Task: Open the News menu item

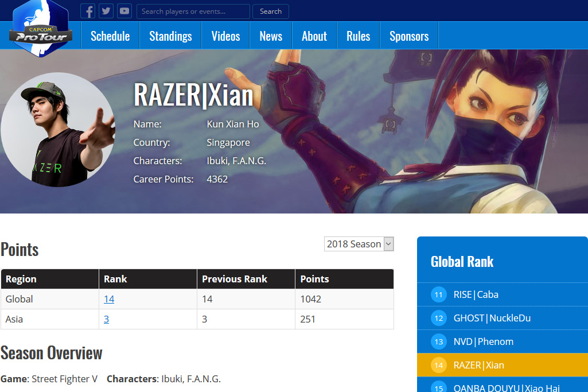Action: (x=271, y=36)
